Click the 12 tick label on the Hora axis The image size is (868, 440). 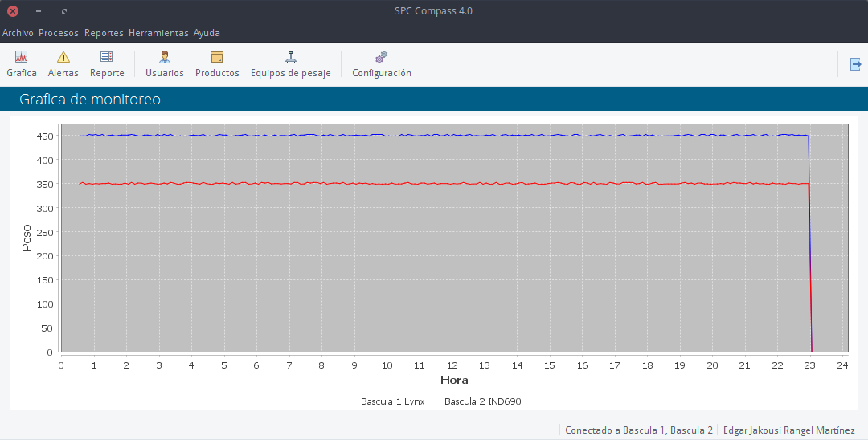pyautogui.click(x=452, y=365)
